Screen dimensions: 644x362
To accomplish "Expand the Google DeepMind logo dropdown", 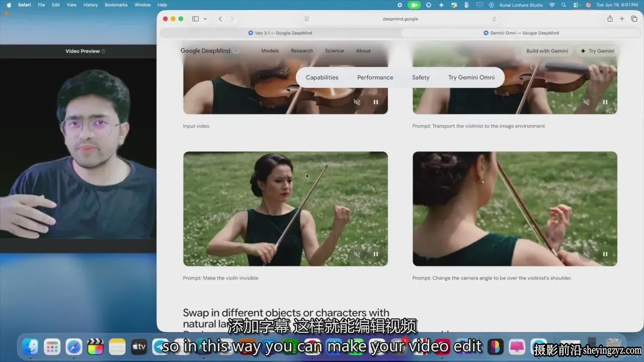I will pos(235,51).
